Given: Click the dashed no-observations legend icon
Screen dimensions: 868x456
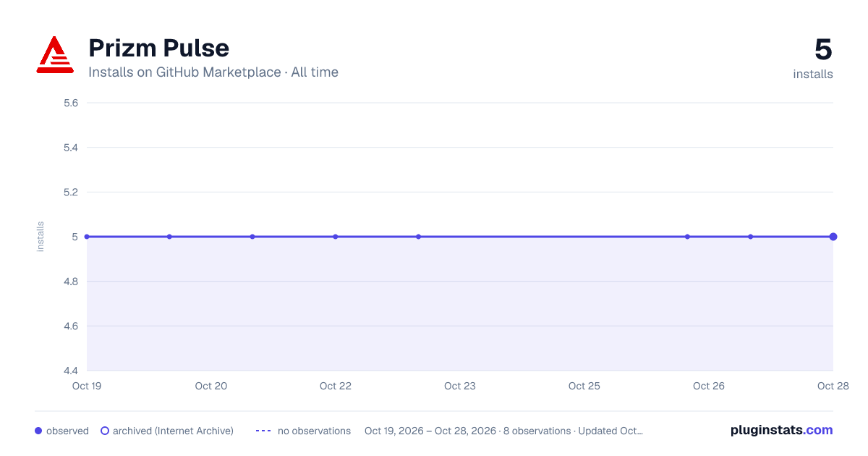Looking at the screenshot, I should 263,431.
